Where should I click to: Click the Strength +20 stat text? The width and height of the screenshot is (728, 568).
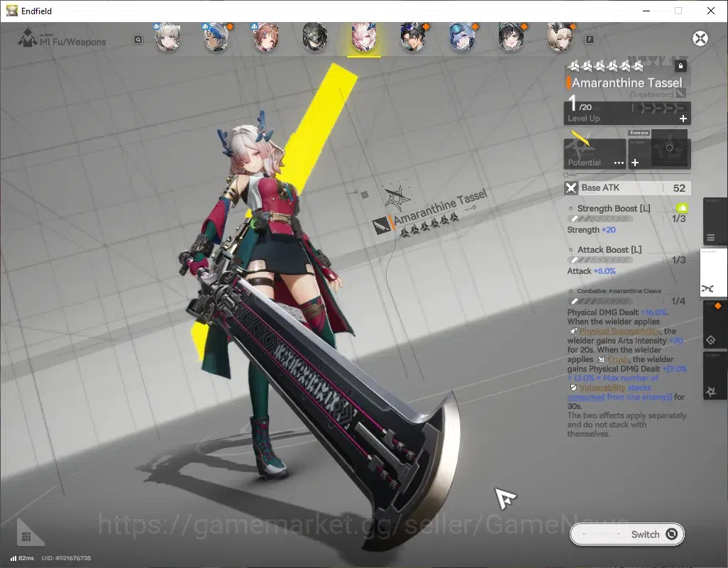pyautogui.click(x=591, y=230)
